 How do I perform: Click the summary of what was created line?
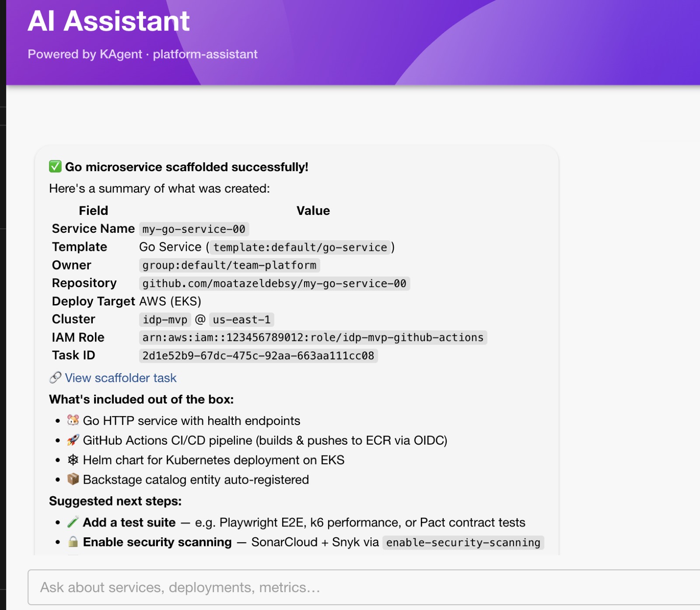click(159, 188)
